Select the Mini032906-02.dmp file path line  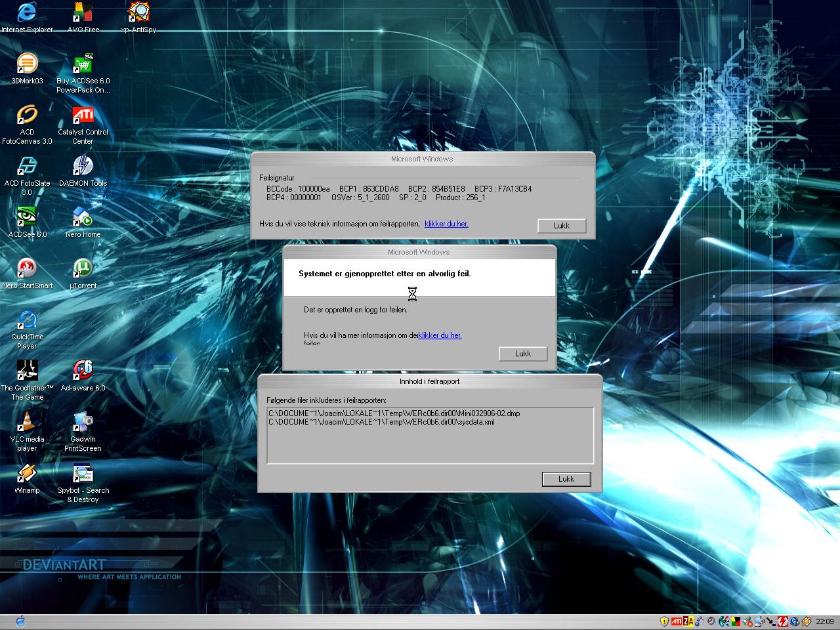(x=394, y=413)
